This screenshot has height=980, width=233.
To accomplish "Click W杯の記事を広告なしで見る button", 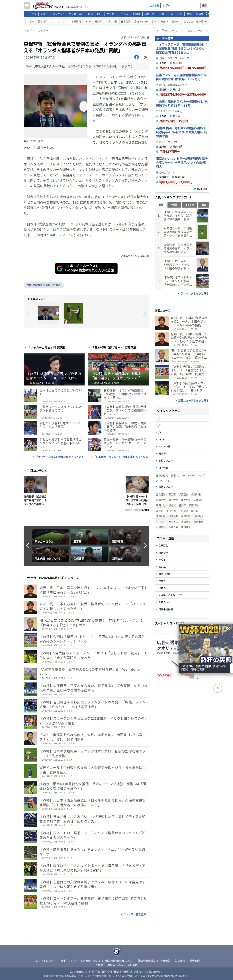I will click(44, 285).
